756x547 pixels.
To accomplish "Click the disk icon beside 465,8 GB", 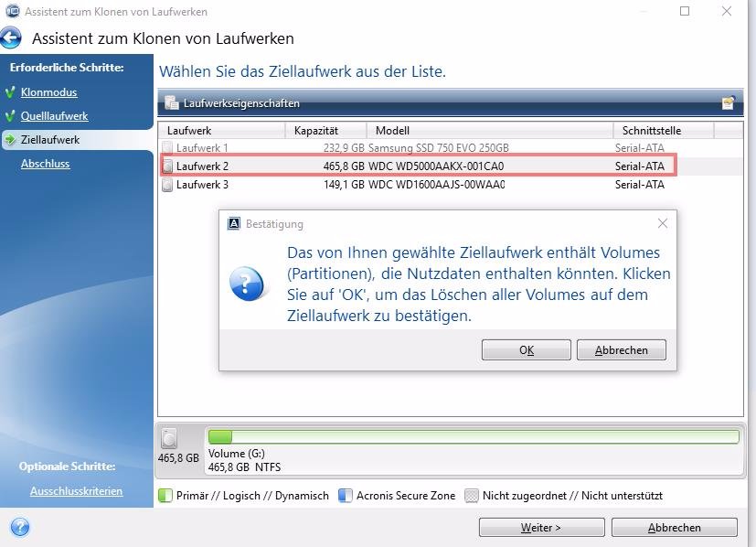I will click(169, 438).
